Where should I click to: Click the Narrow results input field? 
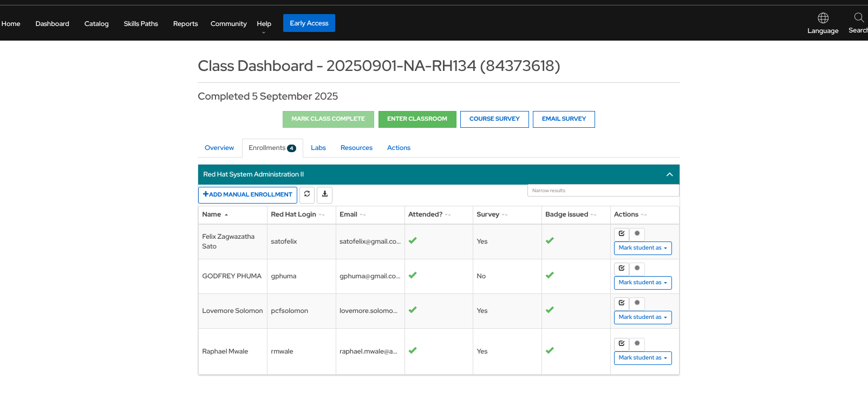point(603,191)
